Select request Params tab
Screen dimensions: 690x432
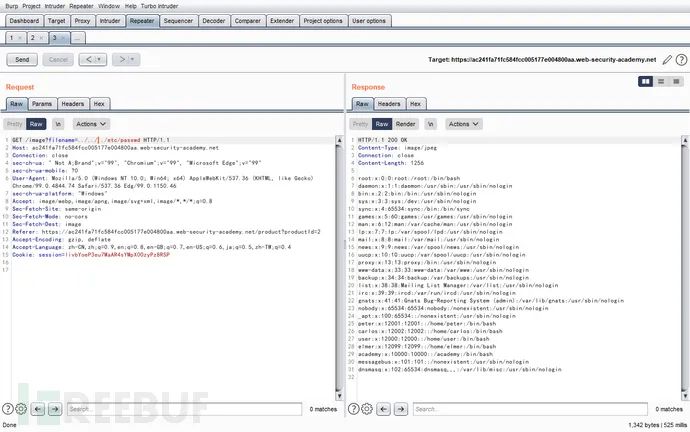42,104
